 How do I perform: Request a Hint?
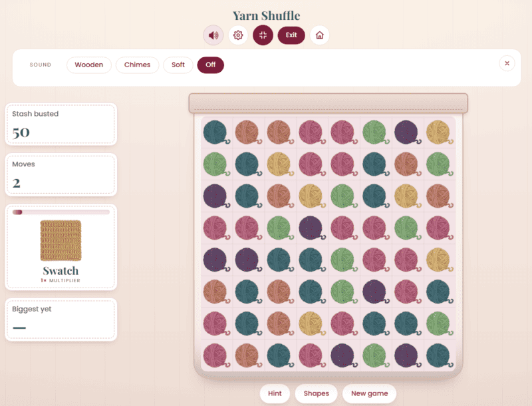(275, 393)
